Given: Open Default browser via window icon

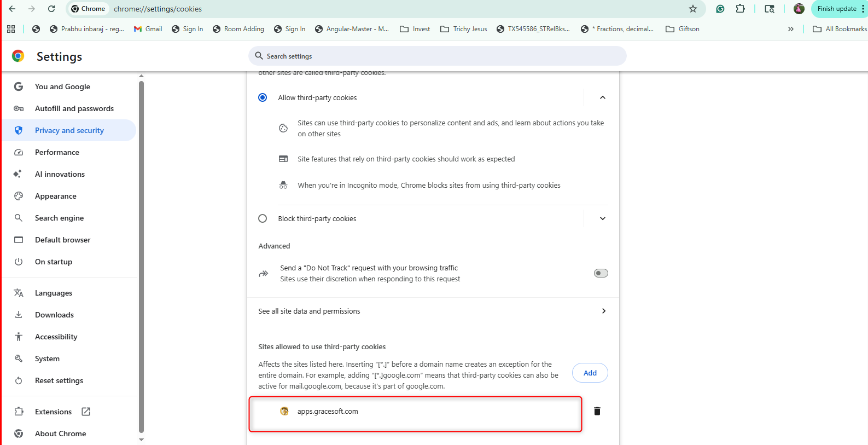Looking at the screenshot, I should [19, 240].
